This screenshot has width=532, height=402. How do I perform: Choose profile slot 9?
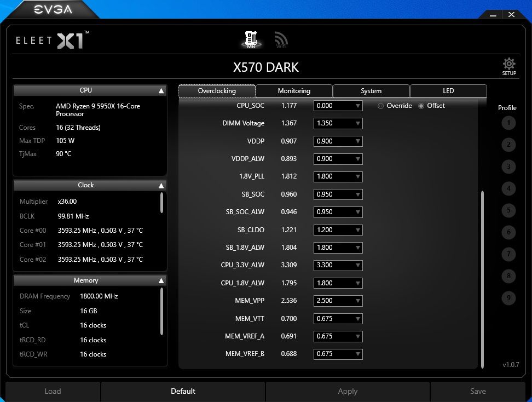[508, 298]
